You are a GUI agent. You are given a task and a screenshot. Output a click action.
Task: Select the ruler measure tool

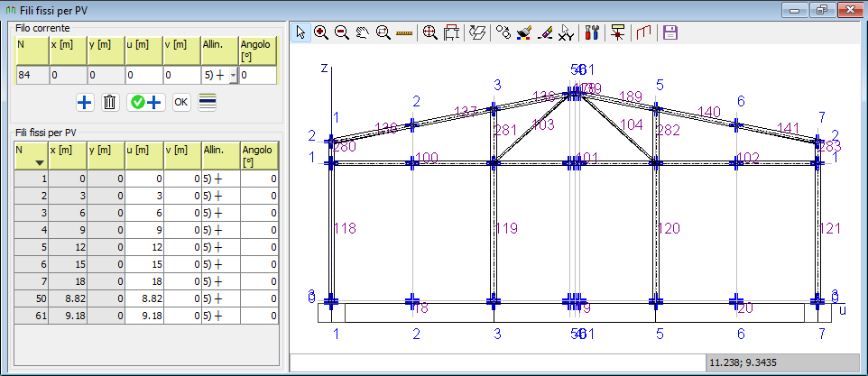coord(403,32)
